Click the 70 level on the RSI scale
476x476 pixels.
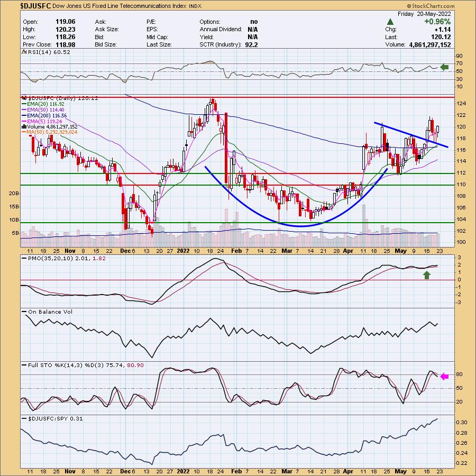pos(459,63)
